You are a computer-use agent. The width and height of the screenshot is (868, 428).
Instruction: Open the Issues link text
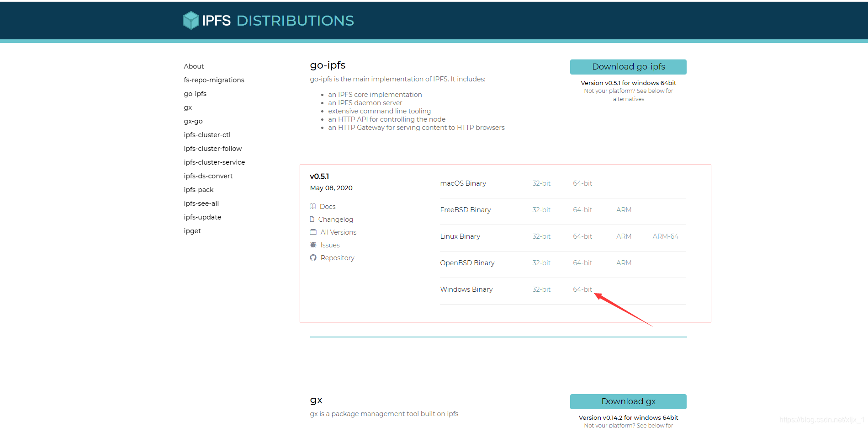(330, 245)
